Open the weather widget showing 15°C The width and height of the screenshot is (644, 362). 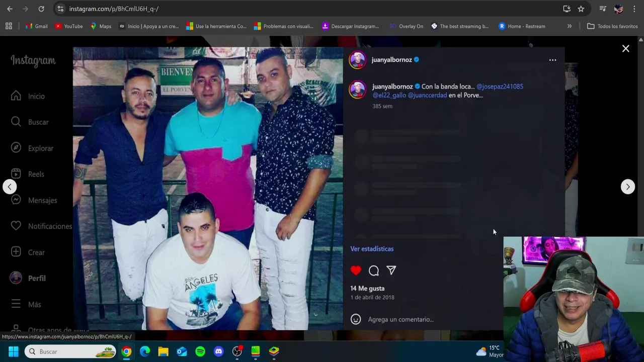click(489, 351)
